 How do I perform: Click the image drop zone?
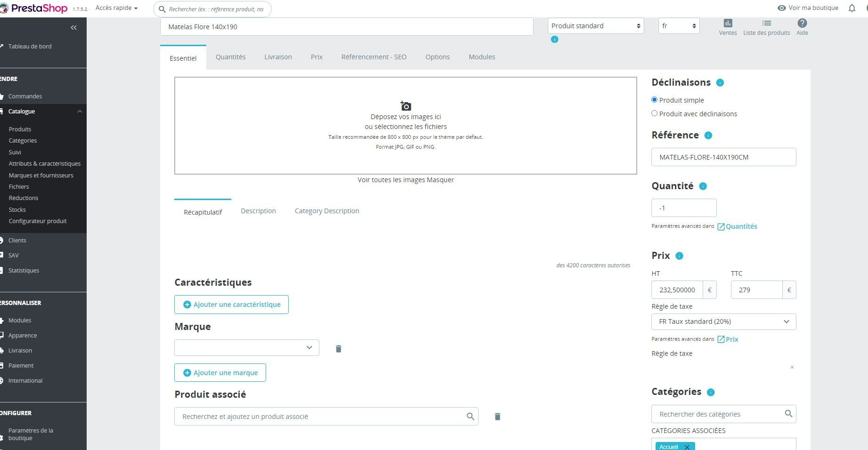pyautogui.click(x=406, y=126)
